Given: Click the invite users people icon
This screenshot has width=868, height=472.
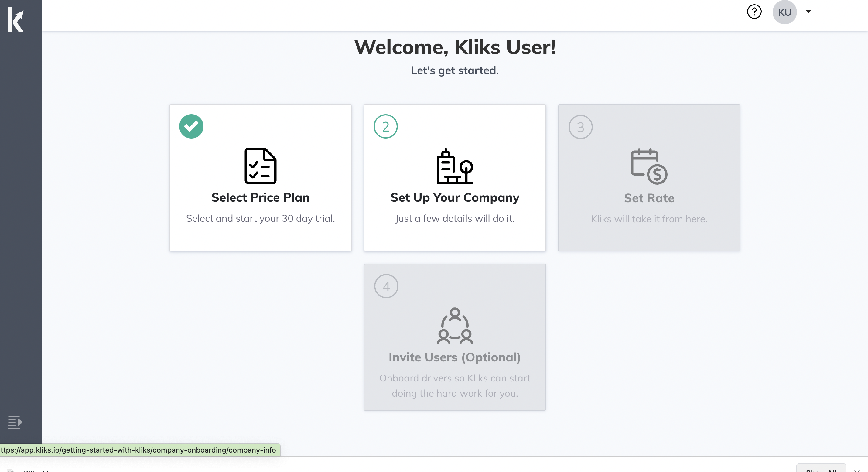Looking at the screenshot, I should [x=455, y=326].
